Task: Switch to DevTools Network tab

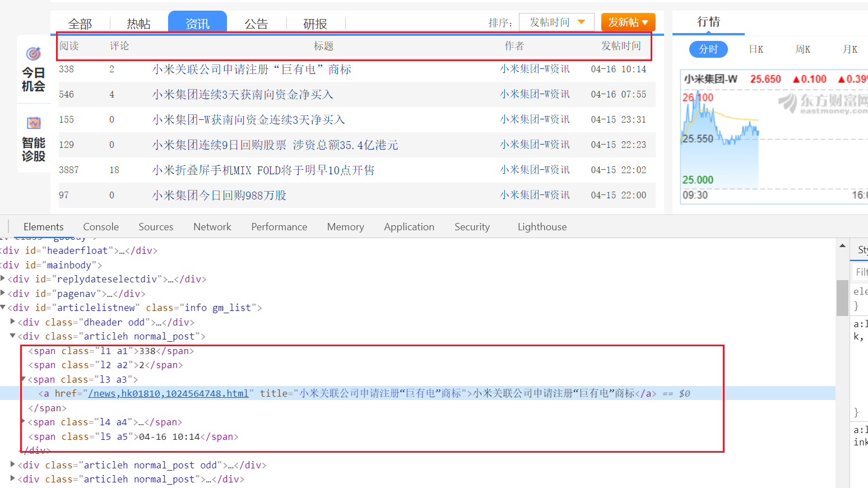Action: (x=212, y=227)
